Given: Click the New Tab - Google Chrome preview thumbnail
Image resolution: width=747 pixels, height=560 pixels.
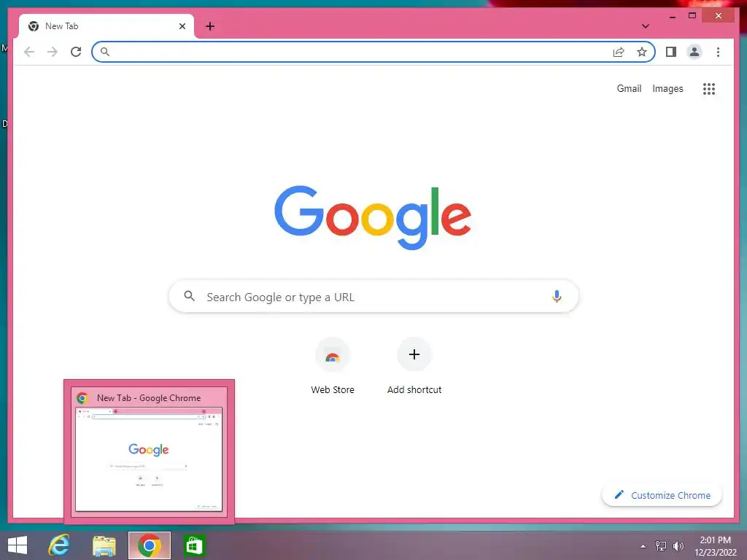Looking at the screenshot, I should coord(149,459).
